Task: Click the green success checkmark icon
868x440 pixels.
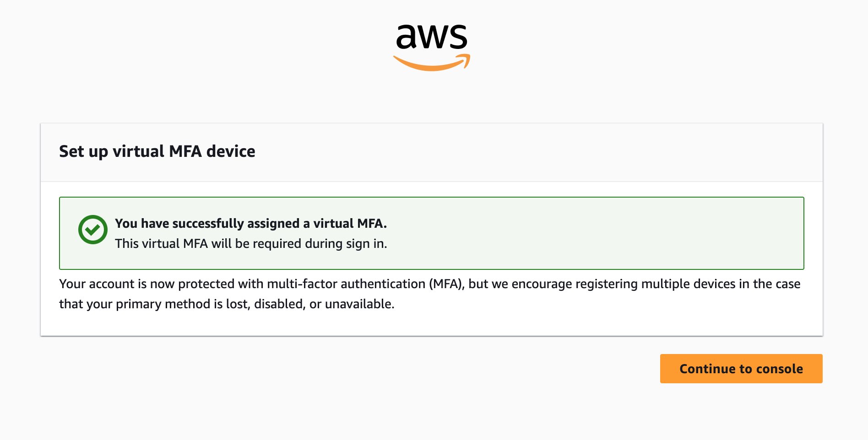Action: coord(92,230)
